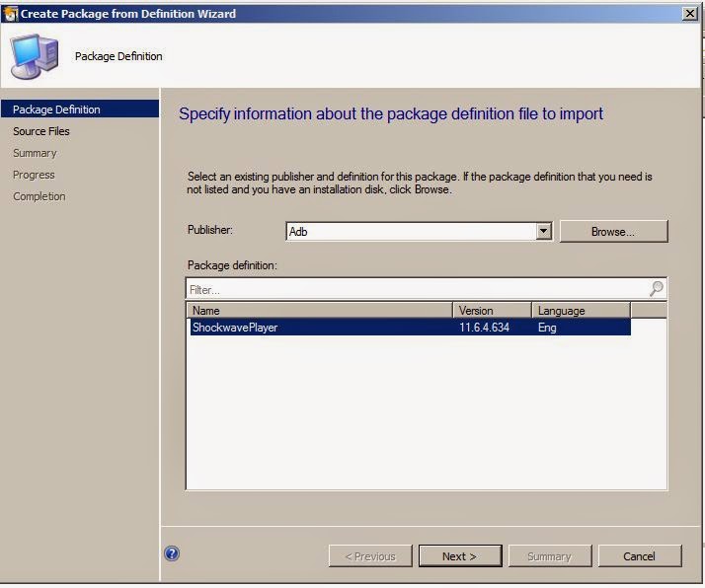Viewport: 705px width, 588px height.
Task: Sort by the Name column header
Action: (320, 310)
